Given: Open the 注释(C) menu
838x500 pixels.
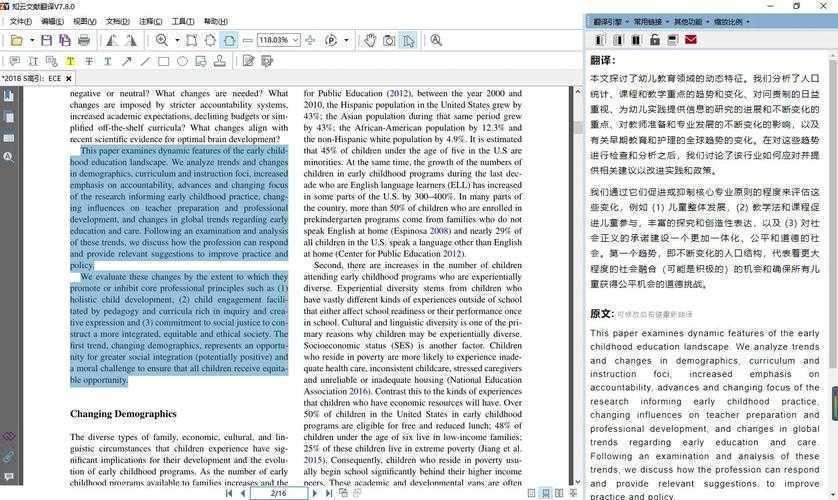Looking at the screenshot, I should coord(150,21).
